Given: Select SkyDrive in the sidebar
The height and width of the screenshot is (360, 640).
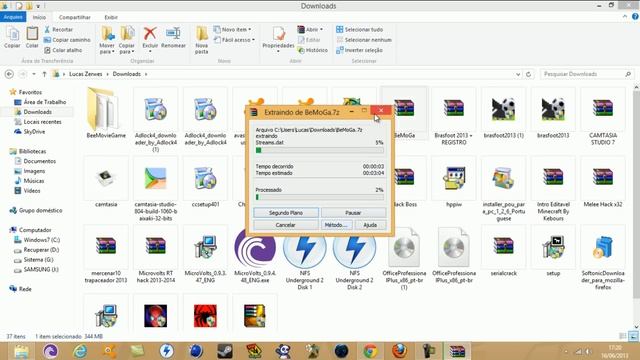Looking at the screenshot, I should point(29,131).
